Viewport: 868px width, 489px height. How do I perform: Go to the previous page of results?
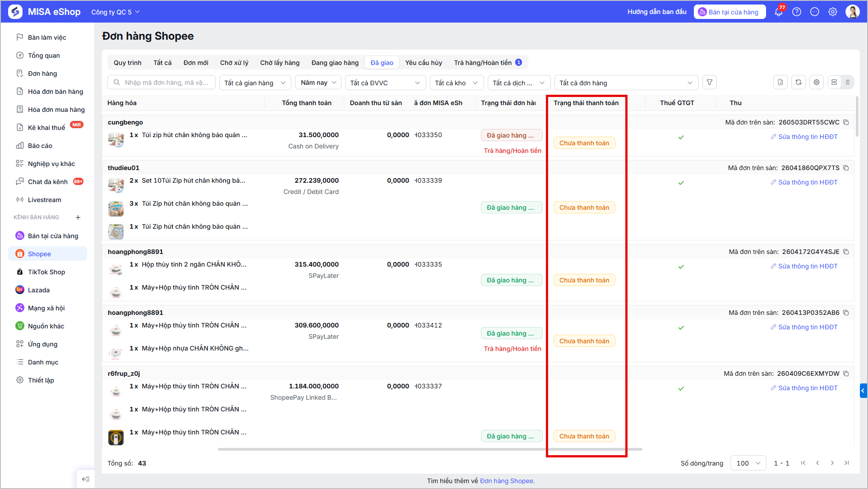[817, 463]
